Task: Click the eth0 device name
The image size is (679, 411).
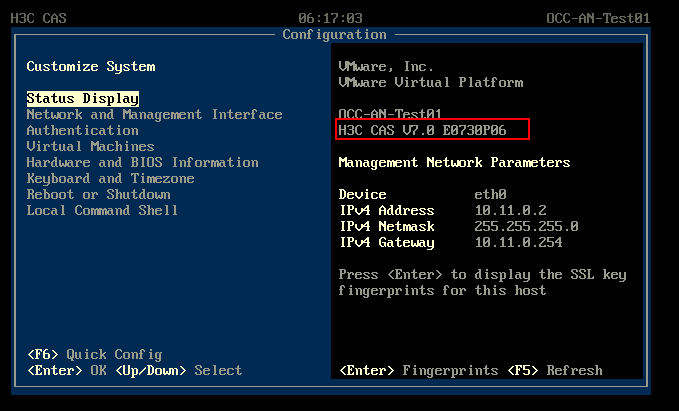Action: click(x=490, y=195)
